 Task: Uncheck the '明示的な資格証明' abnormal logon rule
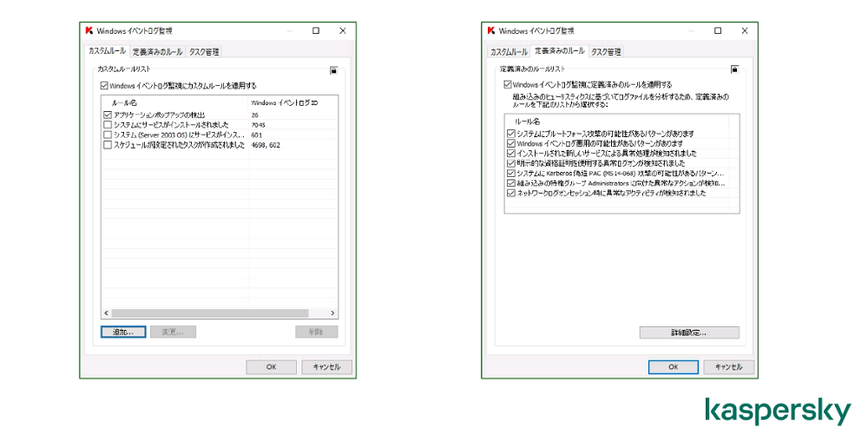pyautogui.click(x=511, y=163)
